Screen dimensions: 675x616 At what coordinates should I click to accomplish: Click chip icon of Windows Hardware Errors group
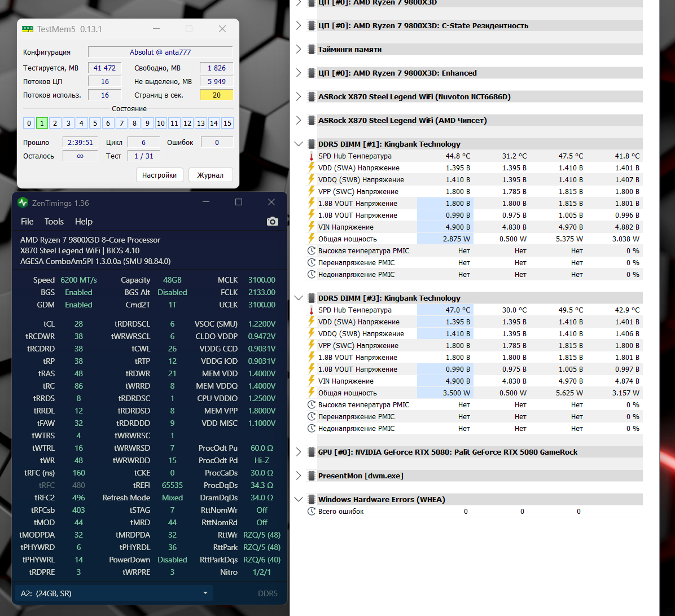[x=311, y=499]
